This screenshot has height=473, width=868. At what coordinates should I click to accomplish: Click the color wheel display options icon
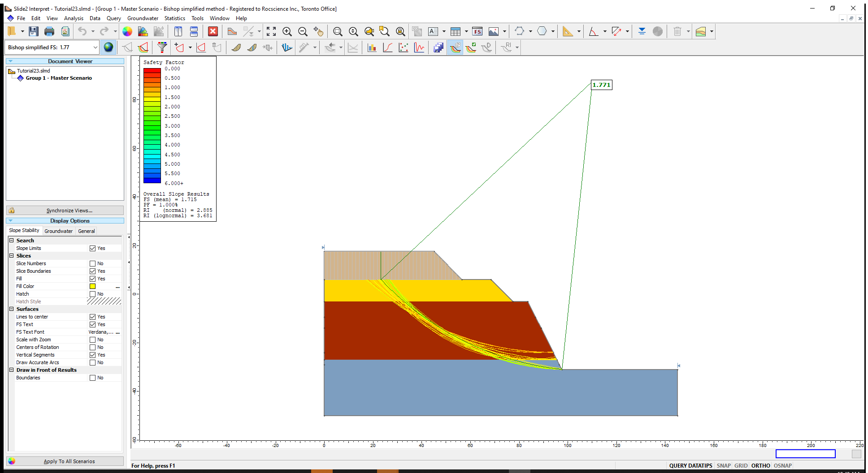click(127, 31)
